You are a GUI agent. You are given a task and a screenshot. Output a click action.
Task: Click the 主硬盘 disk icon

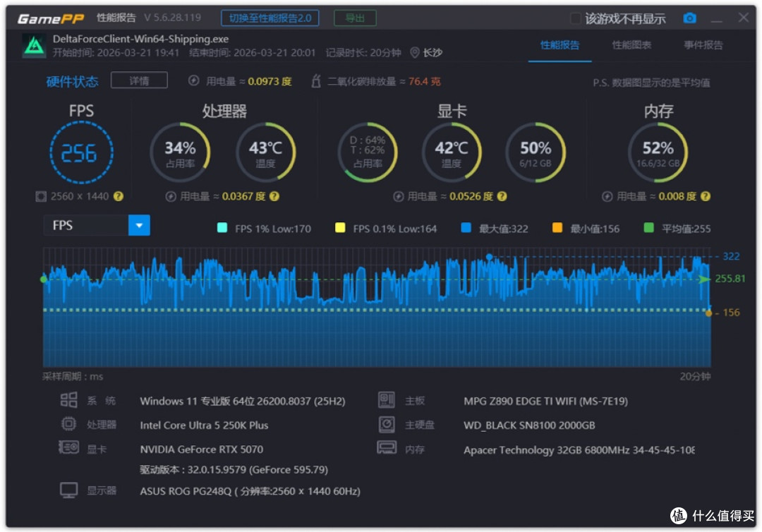pyautogui.click(x=387, y=424)
